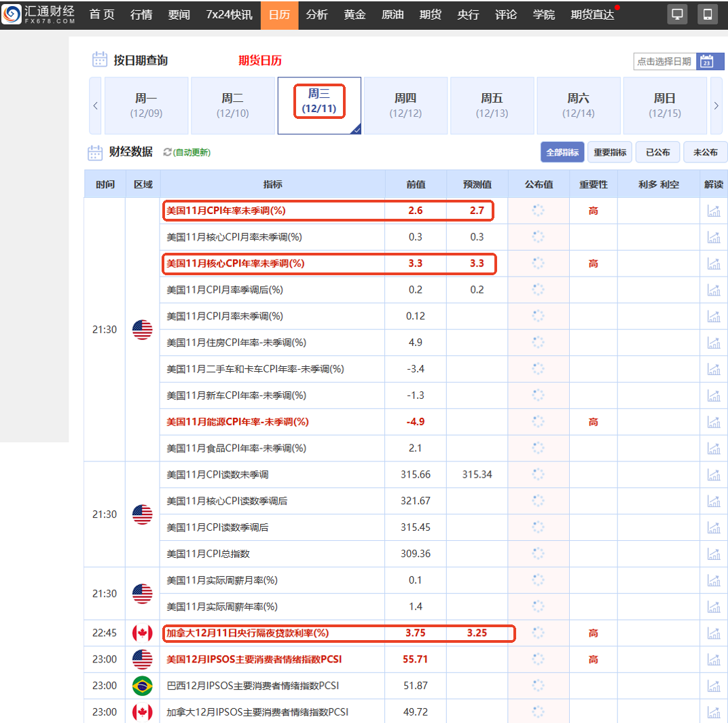This screenshot has width=728, height=723.
Task: Advance to next week with right arrow
Action: point(716,105)
